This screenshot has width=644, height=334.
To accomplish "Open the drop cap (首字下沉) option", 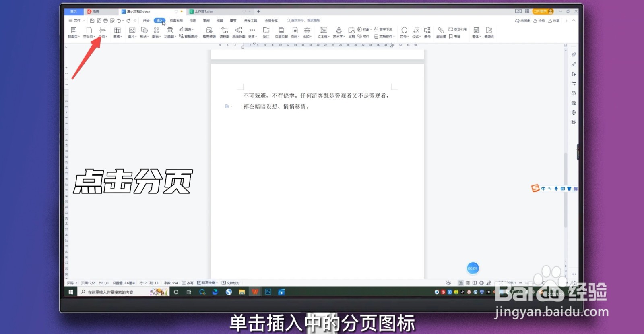I will pyautogui.click(x=383, y=29).
